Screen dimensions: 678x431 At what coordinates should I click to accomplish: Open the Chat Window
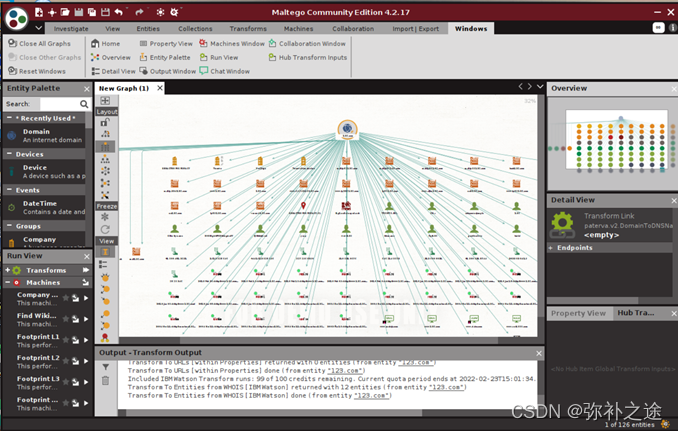[x=225, y=71]
